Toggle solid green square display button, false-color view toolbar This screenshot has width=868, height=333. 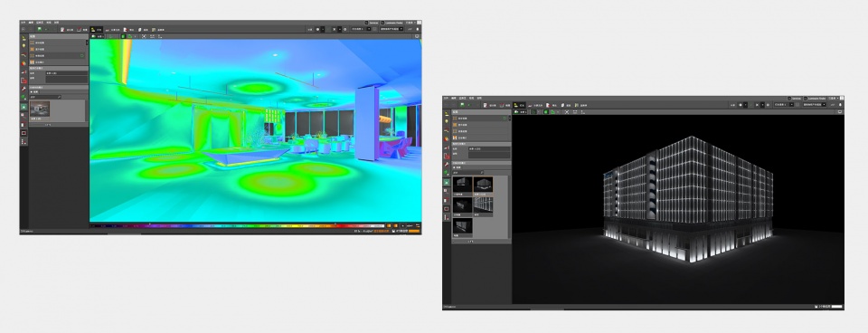123,36
